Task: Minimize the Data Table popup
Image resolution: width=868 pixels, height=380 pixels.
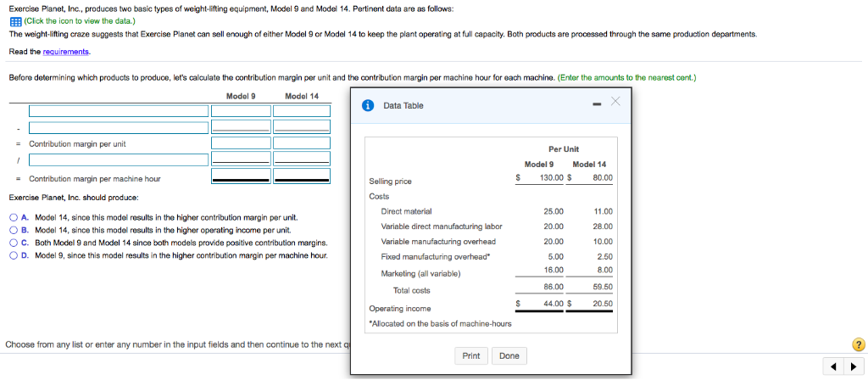Action: [598, 103]
